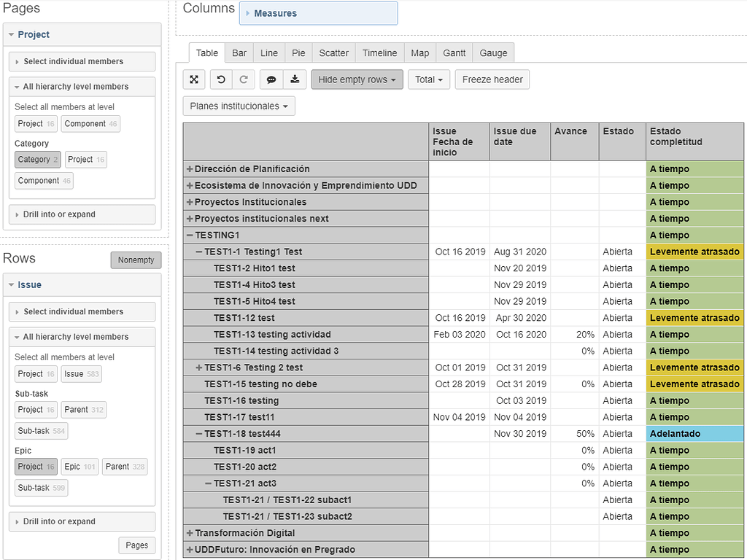Switch to the Bar chart tab
The image size is (747, 560).
239,52
